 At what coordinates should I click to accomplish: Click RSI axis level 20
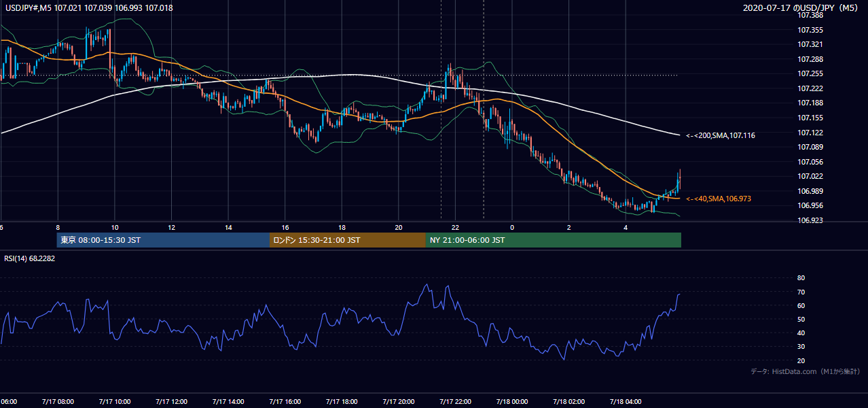[801, 360]
